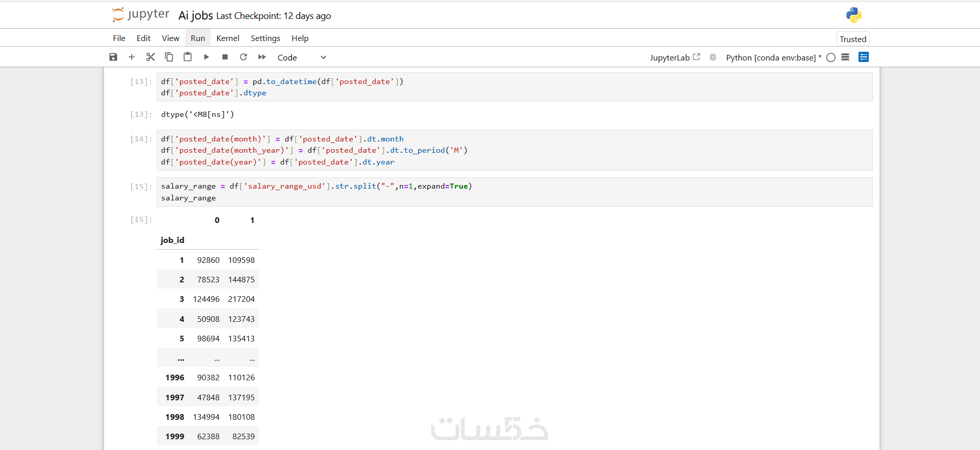Open the Settings menu

pyautogui.click(x=265, y=38)
